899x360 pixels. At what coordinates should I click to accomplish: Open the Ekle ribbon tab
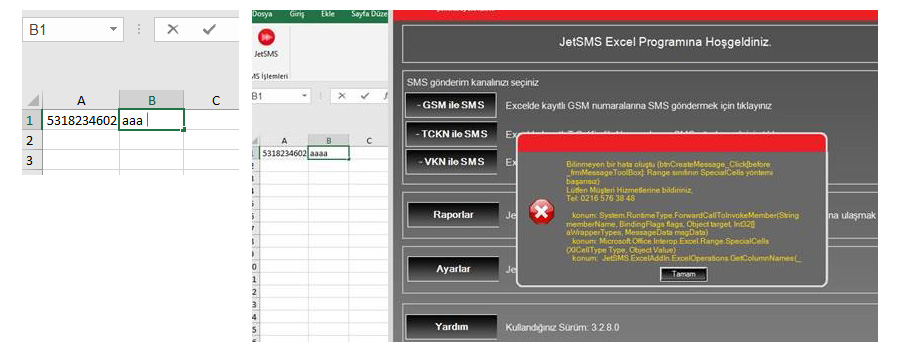pos(327,14)
